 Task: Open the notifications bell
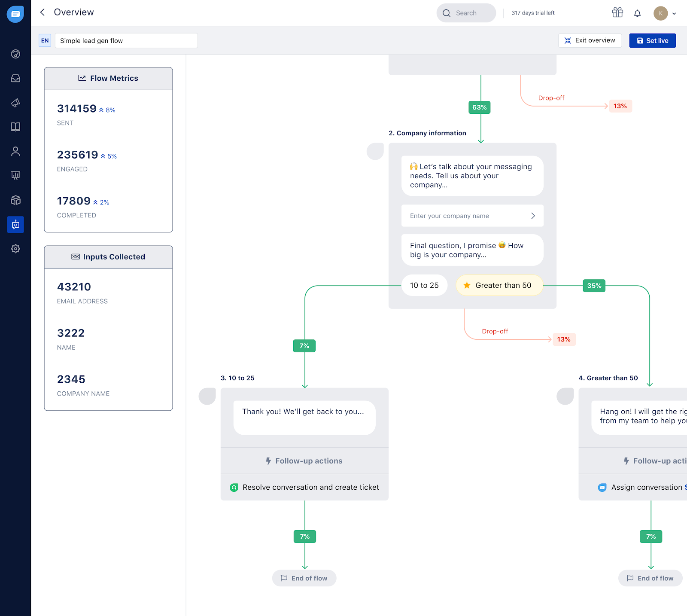click(x=637, y=13)
